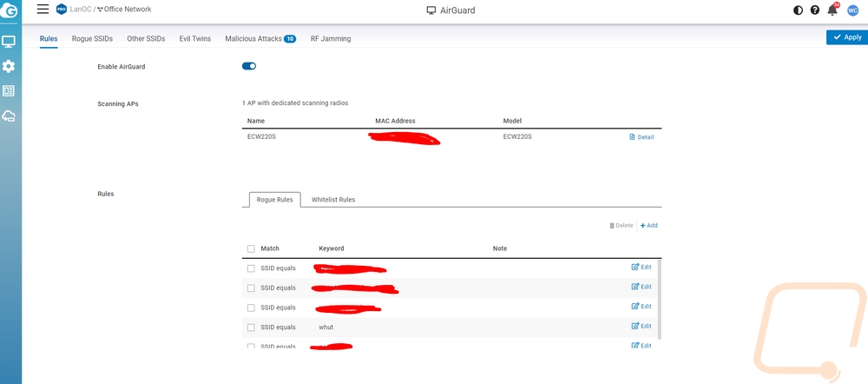This screenshot has width=868, height=384.
Task: Toggle dark mode contrast icon
Action: click(x=798, y=10)
